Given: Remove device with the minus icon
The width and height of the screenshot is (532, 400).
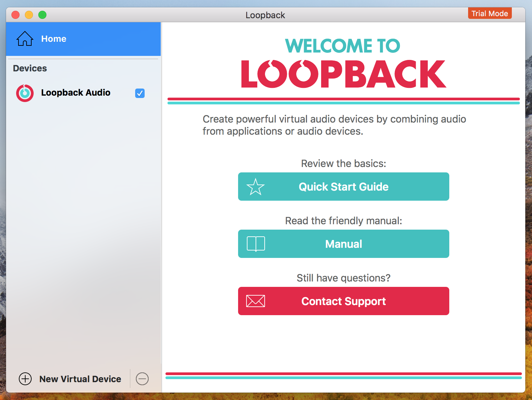Looking at the screenshot, I should coord(142,379).
